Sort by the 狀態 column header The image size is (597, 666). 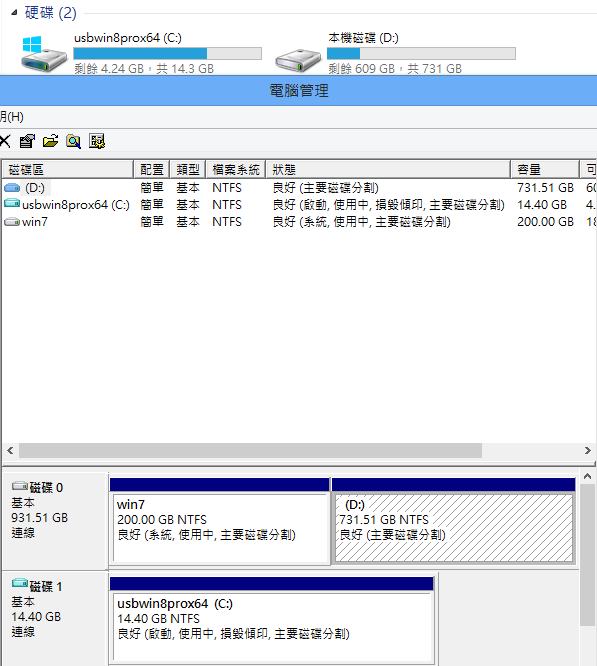point(388,169)
